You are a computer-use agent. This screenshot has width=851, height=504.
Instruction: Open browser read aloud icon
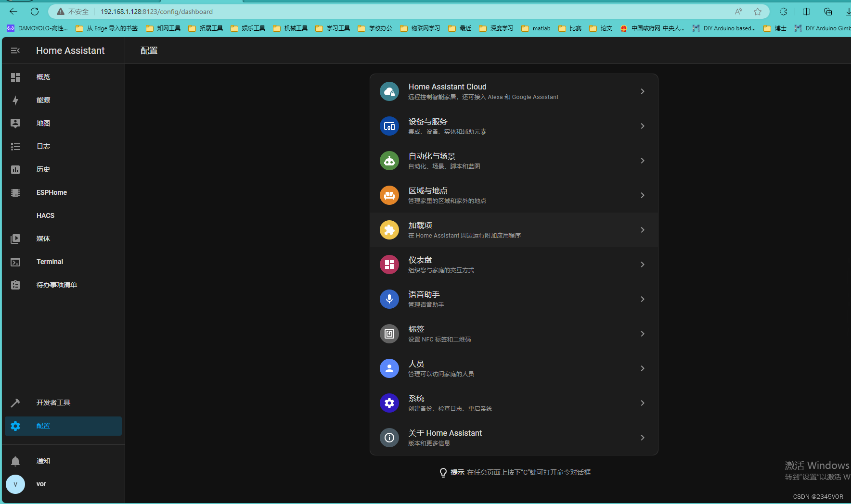pyautogui.click(x=738, y=12)
